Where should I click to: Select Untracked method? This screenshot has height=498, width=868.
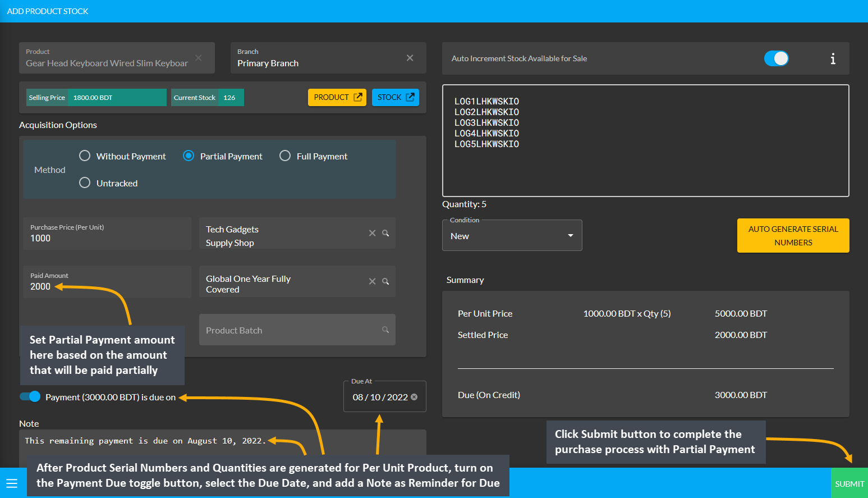pyautogui.click(x=85, y=182)
